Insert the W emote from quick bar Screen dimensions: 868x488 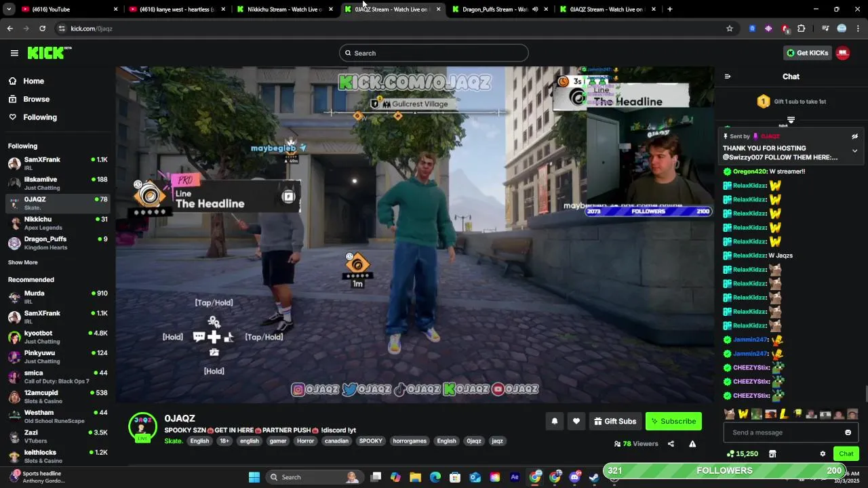743,414
